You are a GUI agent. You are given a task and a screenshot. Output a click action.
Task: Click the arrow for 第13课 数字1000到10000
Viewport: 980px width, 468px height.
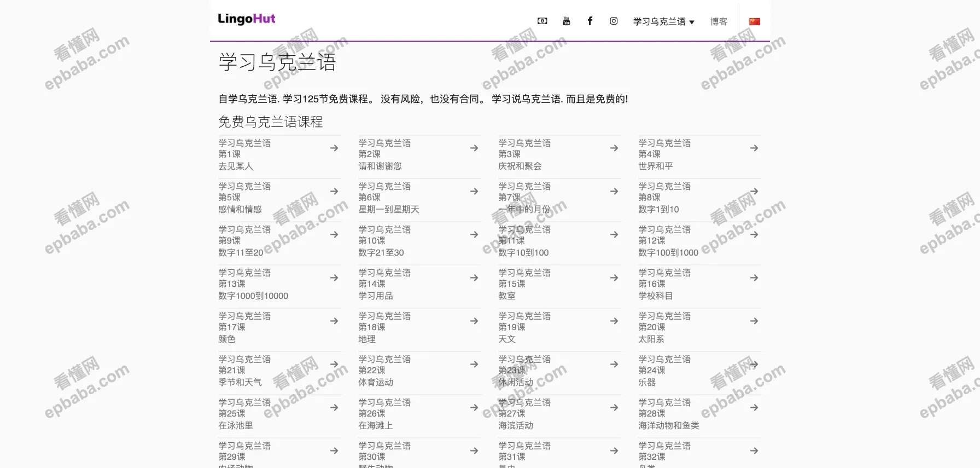pyautogui.click(x=334, y=278)
